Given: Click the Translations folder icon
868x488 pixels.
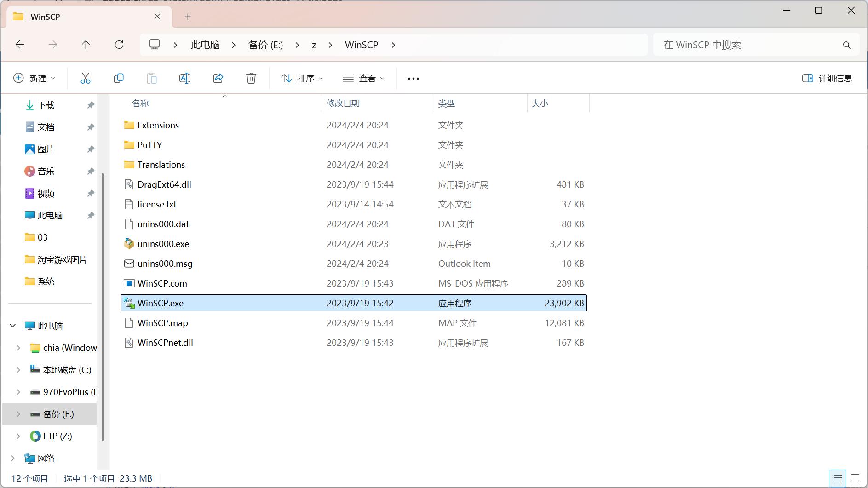Looking at the screenshot, I should click(x=129, y=165).
